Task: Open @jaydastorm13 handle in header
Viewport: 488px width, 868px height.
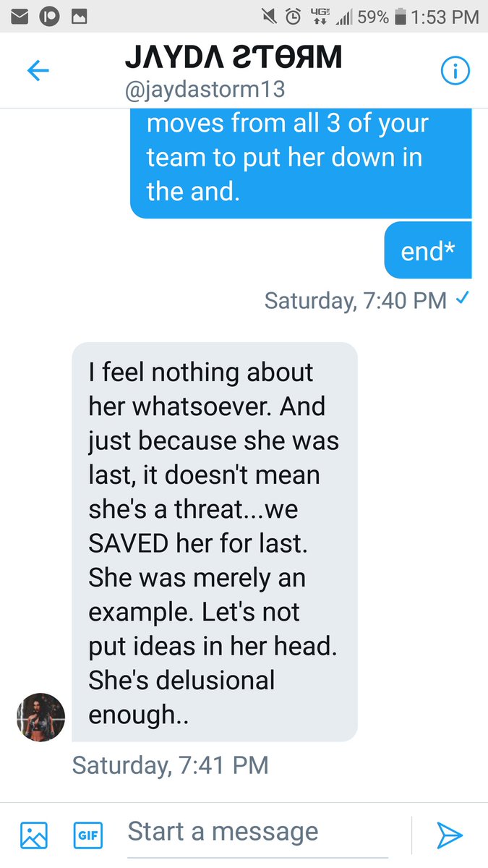Action: (x=205, y=90)
